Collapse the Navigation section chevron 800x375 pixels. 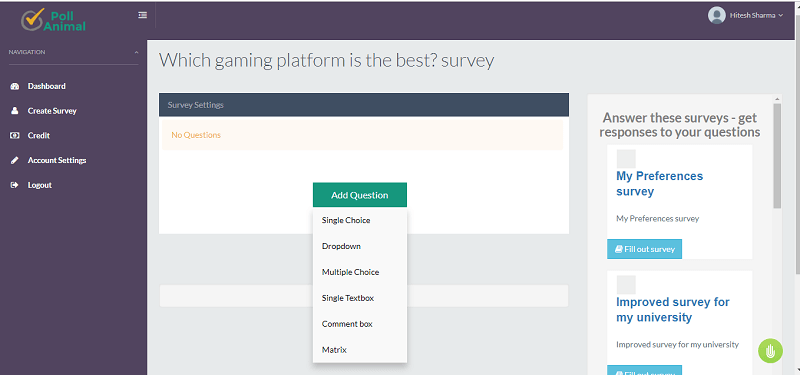pos(136,52)
